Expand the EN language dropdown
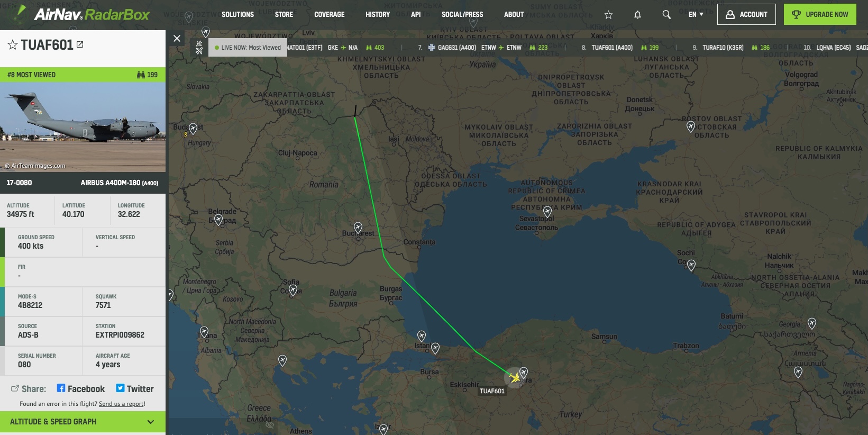The height and width of the screenshot is (435, 868). click(696, 14)
